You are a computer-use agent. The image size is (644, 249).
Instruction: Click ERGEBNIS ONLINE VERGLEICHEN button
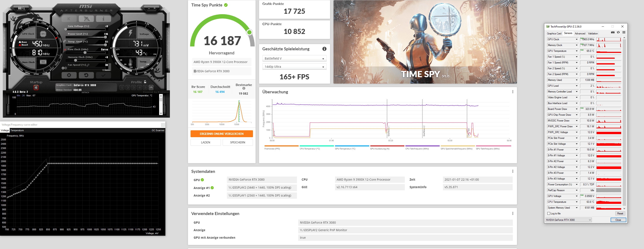click(222, 134)
